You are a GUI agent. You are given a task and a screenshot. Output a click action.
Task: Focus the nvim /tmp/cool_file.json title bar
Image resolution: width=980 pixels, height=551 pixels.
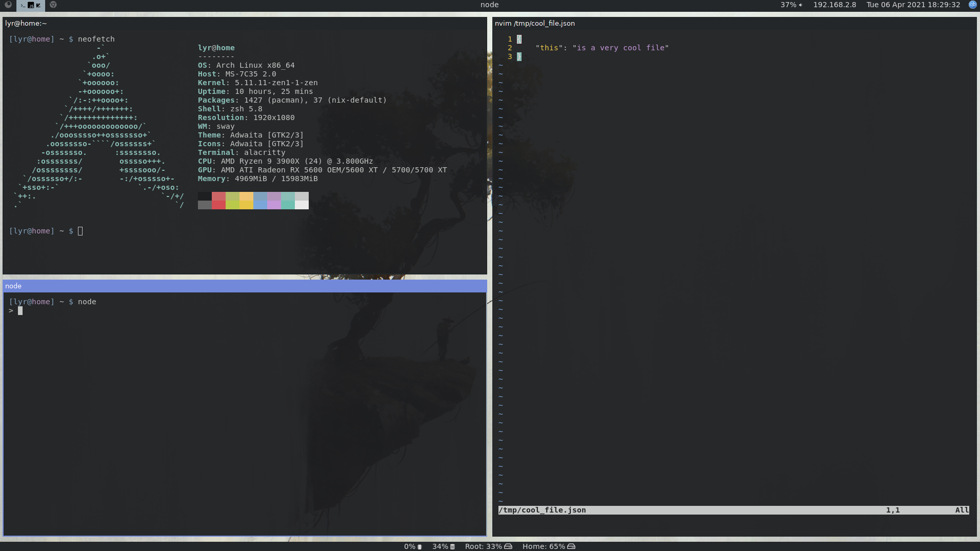tap(734, 23)
